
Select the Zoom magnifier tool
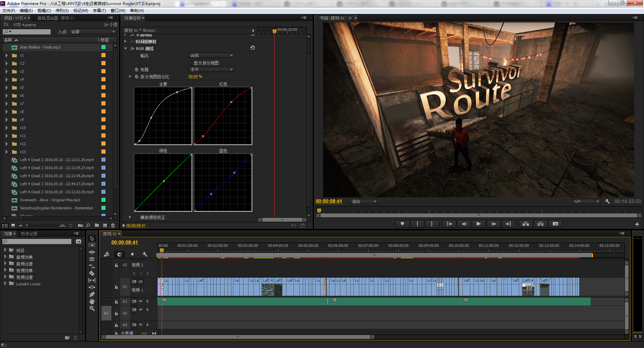(x=92, y=308)
